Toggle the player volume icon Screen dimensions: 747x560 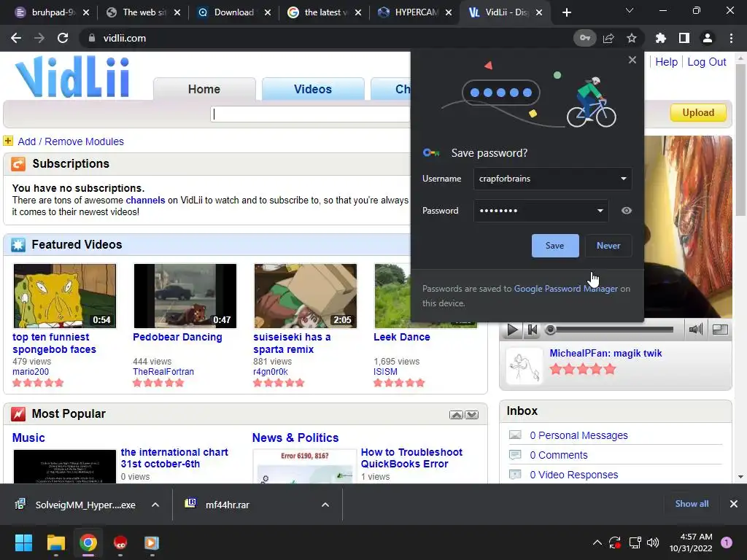695,329
